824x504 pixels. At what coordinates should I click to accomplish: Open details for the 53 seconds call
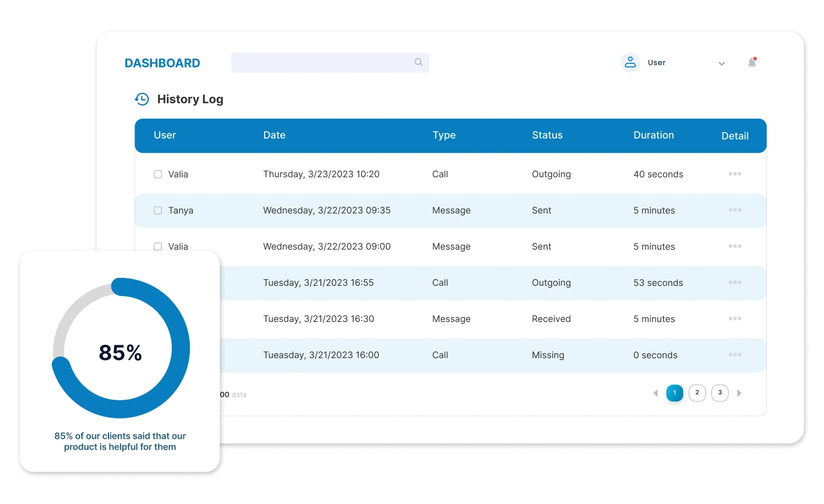[x=735, y=282]
